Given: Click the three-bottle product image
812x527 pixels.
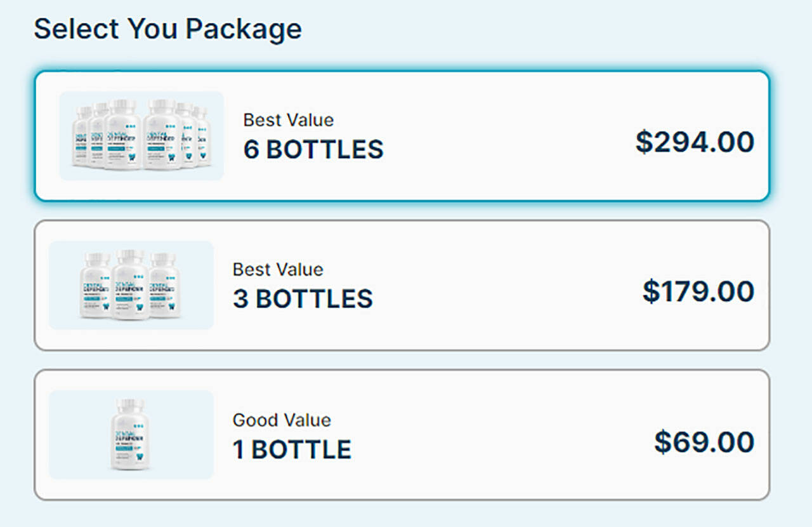Looking at the screenshot, I should pyautogui.click(x=131, y=285).
